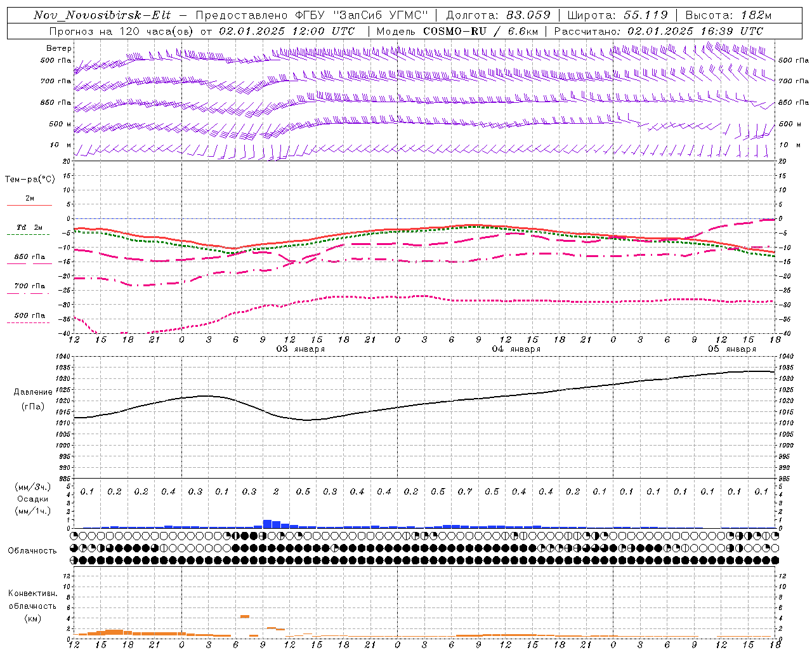Click 'Рассчитано: 02.01.2025 16:39 UTC' text
812x650 pixels.
point(658,31)
